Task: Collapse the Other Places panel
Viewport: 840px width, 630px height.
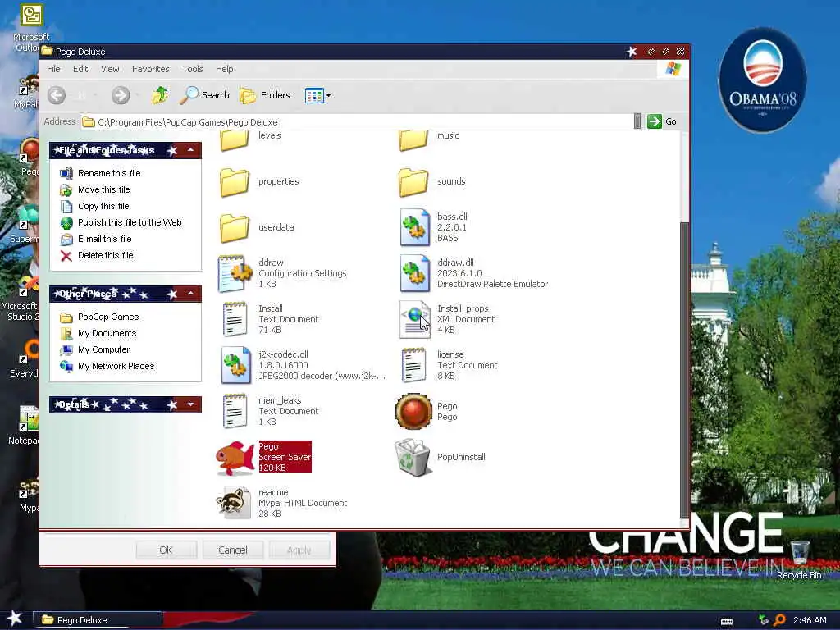Action: coord(190,294)
